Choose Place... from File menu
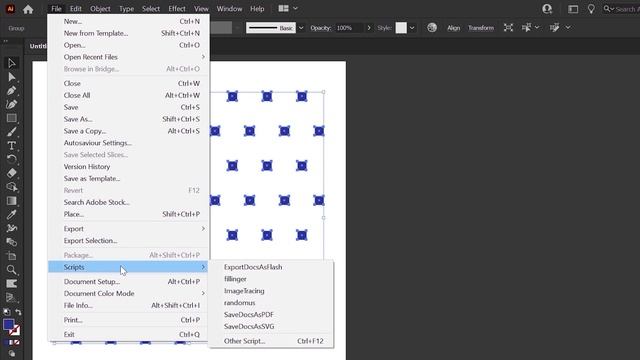640x360 pixels. (129, 214)
